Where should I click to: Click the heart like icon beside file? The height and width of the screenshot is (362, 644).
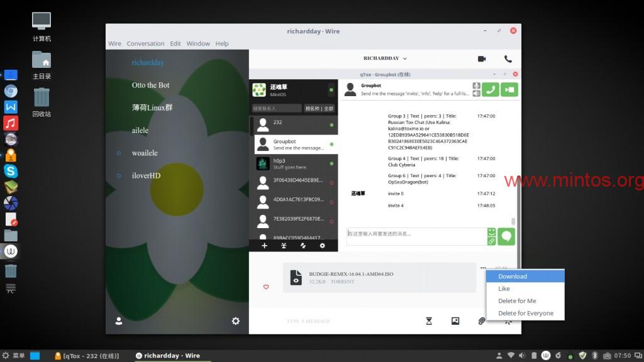pyautogui.click(x=266, y=287)
